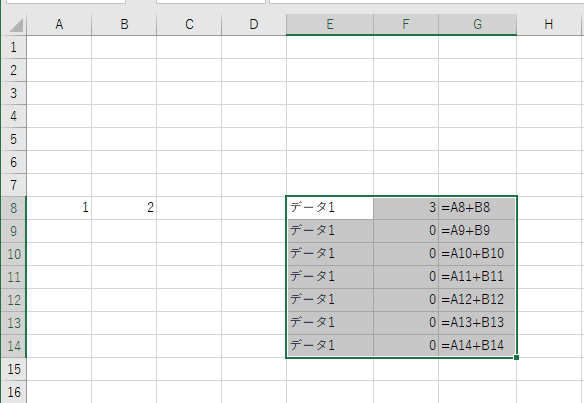Select row 15 header

14,369
